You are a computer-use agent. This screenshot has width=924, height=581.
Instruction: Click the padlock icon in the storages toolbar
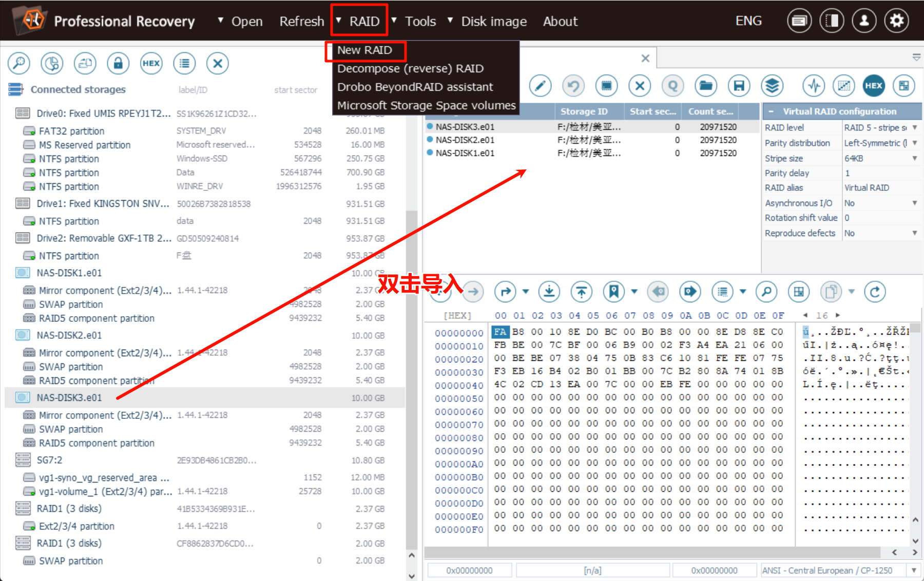pos(118,64)
